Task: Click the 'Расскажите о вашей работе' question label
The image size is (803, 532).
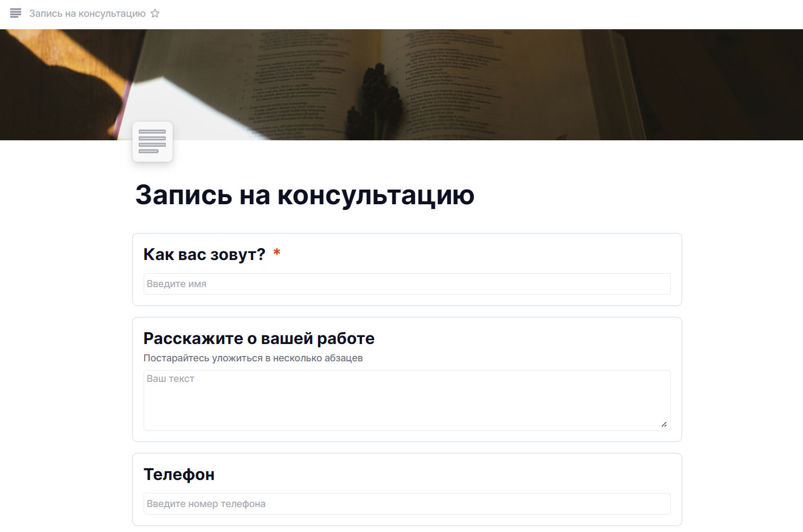Action: pyautogui.click(x=259, y=339)
